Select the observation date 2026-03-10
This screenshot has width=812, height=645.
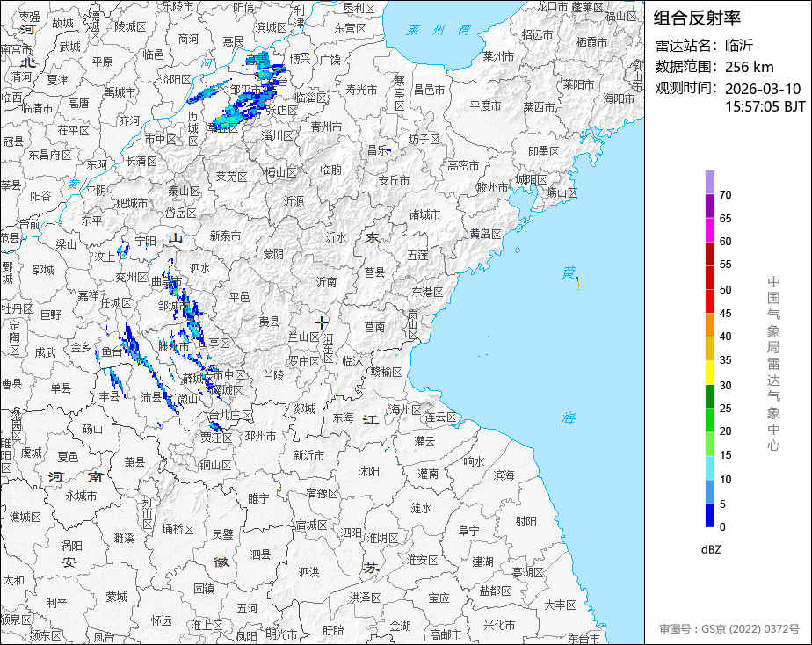pyautogui.click(x=763, y=89)
